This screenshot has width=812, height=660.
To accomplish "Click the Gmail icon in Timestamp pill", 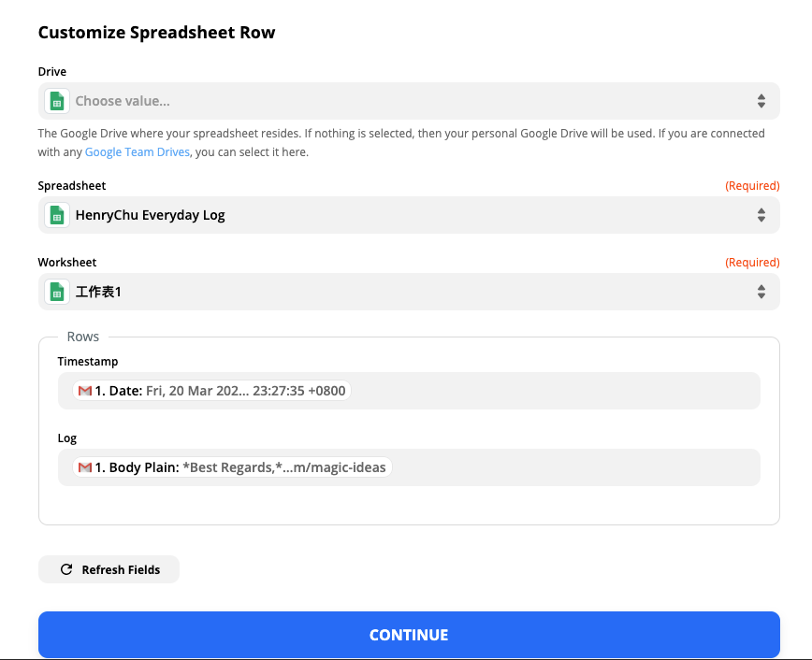I will click(x=85, y=391).
